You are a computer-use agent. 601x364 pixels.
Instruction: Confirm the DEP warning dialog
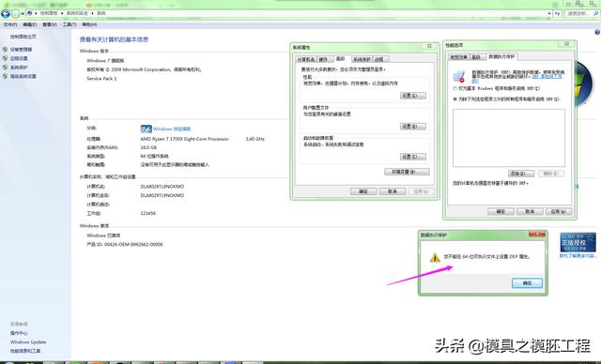527,283
